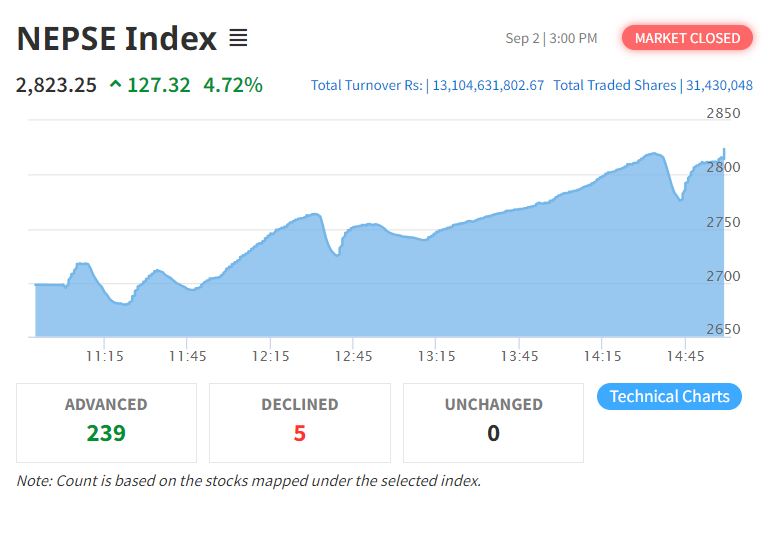Click the 14:15 time axis label

(602, 356)
